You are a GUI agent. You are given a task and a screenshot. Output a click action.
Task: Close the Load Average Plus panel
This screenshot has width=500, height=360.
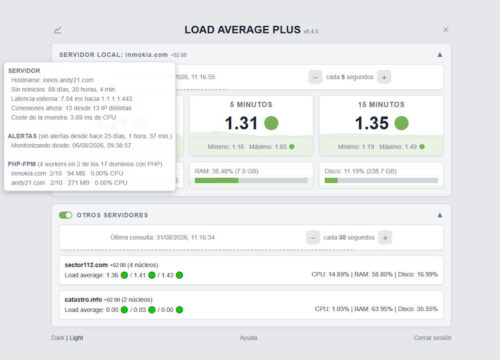point(445,30)
